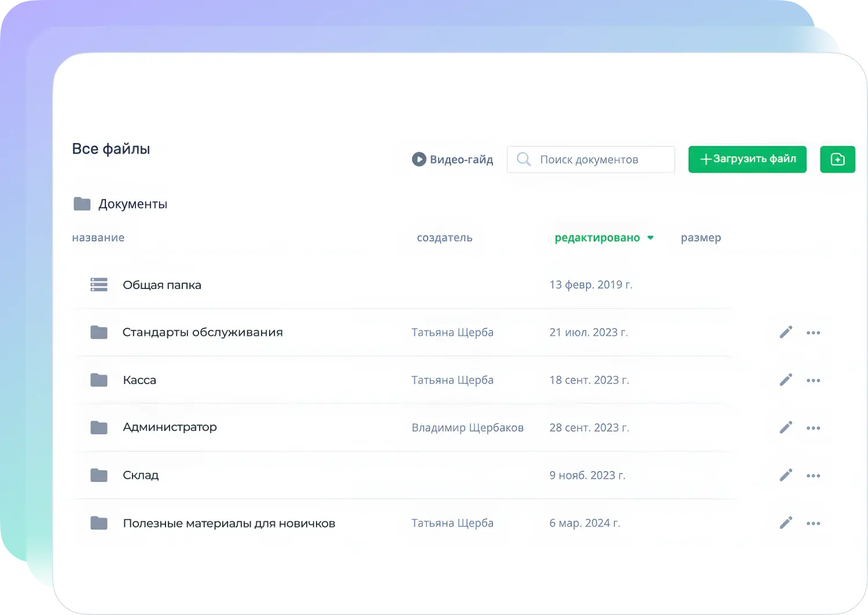The width and height of the screenshot is (868, 615).
Task: Play the Видео-гайд video icon
Action: coord(419,159)
